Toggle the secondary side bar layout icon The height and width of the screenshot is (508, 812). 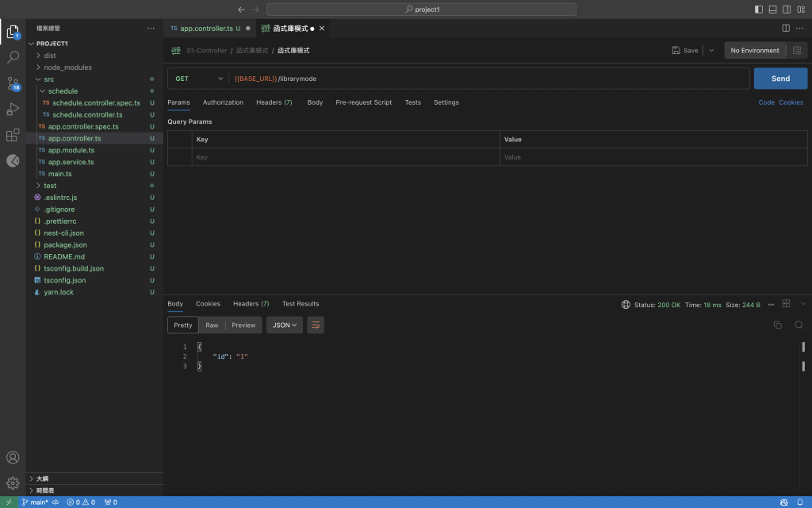[x=787, y=10]
